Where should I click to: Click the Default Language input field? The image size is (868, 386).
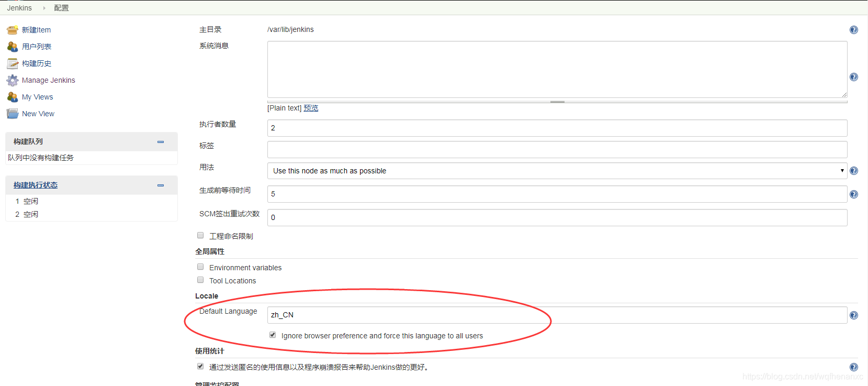557,315
